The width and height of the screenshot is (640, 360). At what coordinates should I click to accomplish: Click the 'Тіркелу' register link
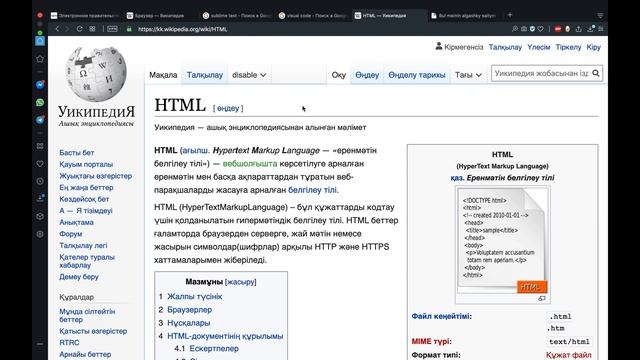tap(568, 47)
